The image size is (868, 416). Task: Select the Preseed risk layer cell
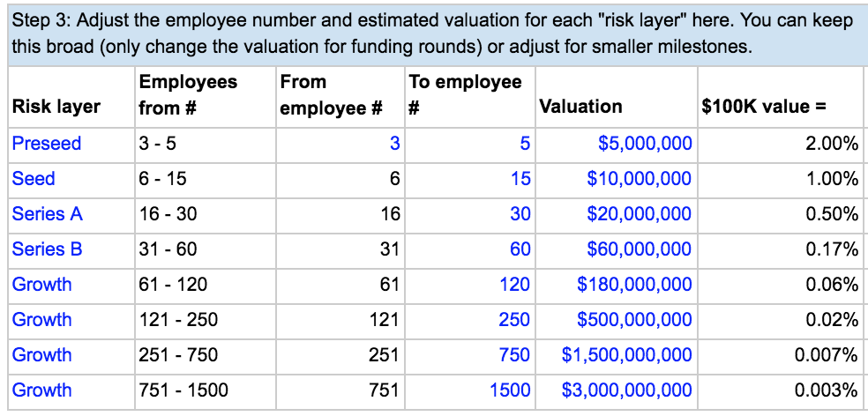pyautogui.click(x=71, y=144)
